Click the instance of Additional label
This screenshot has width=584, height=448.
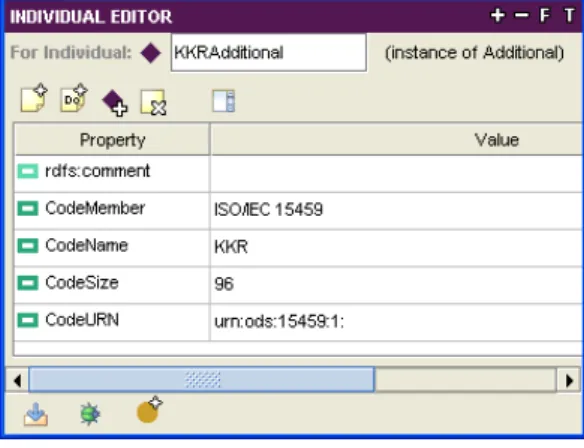(x=474, y=53)
